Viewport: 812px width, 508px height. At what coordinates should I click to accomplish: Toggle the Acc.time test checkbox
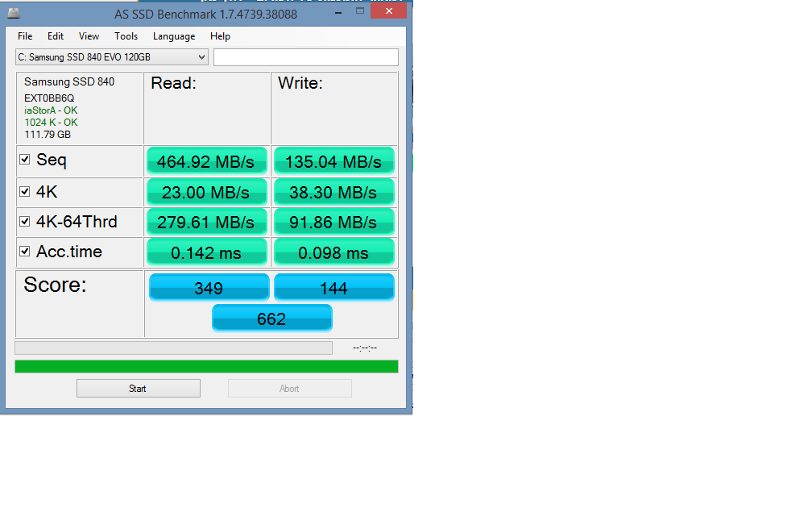click(25, 252)
